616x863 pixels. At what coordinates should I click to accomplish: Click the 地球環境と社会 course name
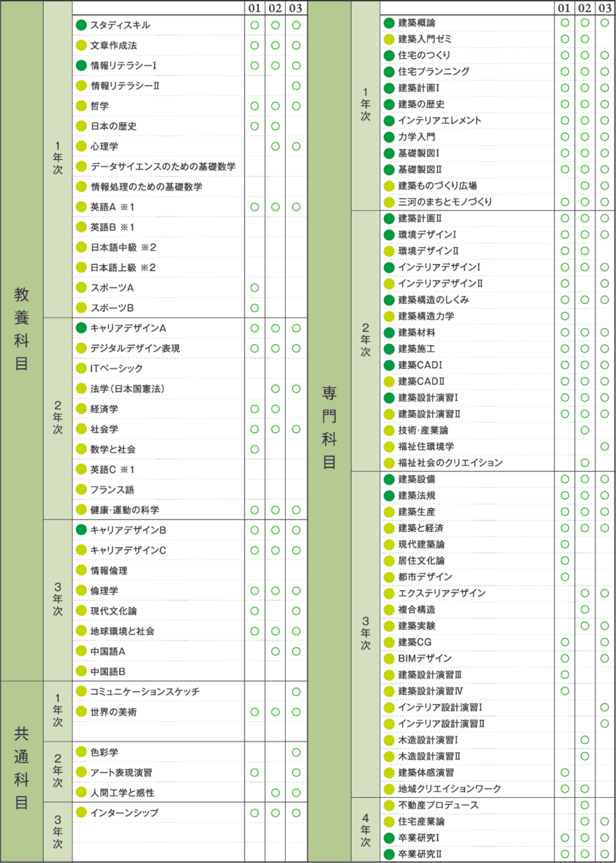pos(122,631)
